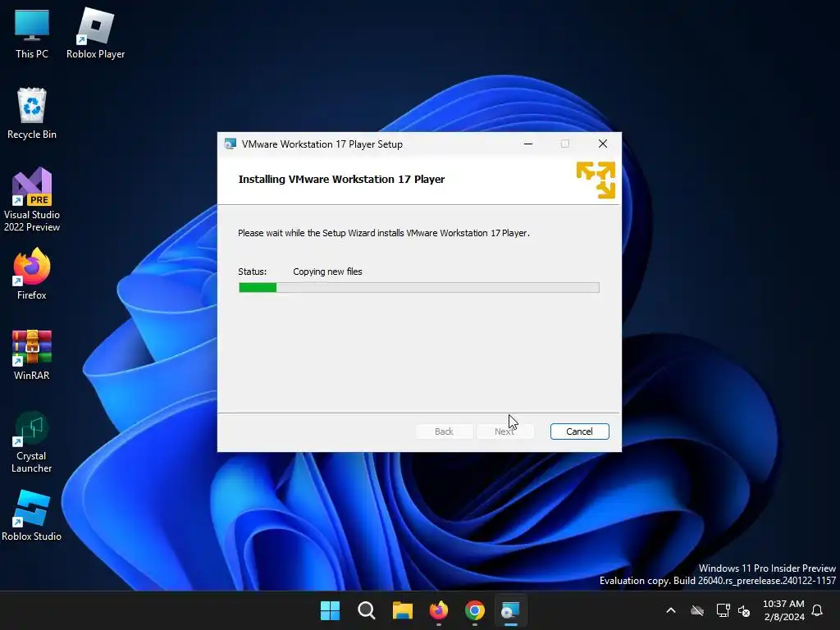Click the installation progress bar
The height and width of the screenshot is (630, 840).
pyautogui.click(x=419, y=288)
